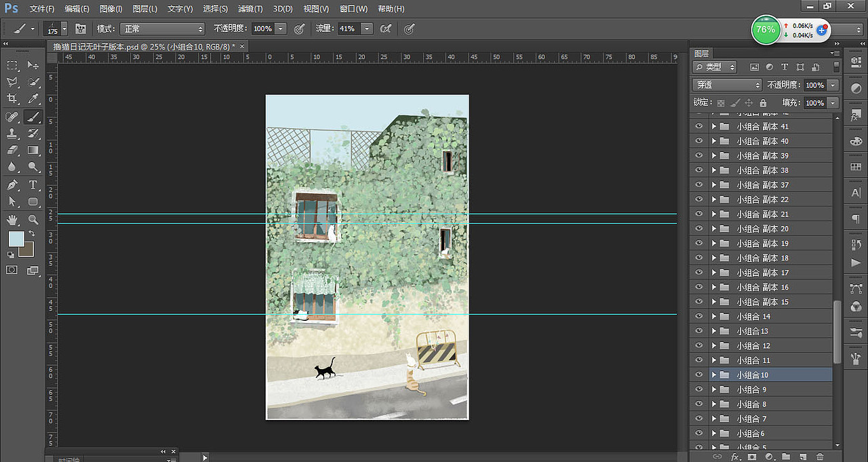Select the Dodge tool
The height and width of the screenshot is (462, 868).
pos(33,167)
